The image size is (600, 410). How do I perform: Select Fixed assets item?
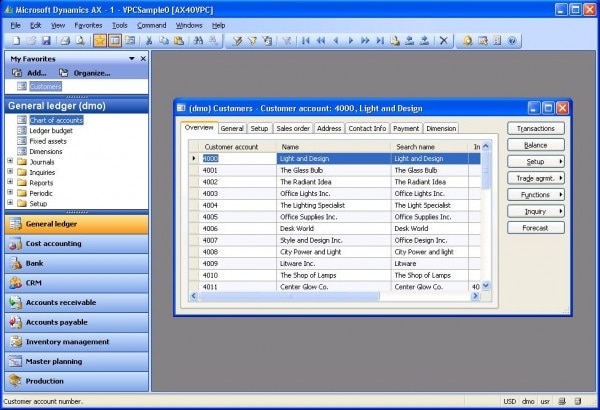(x=48, y=141)
